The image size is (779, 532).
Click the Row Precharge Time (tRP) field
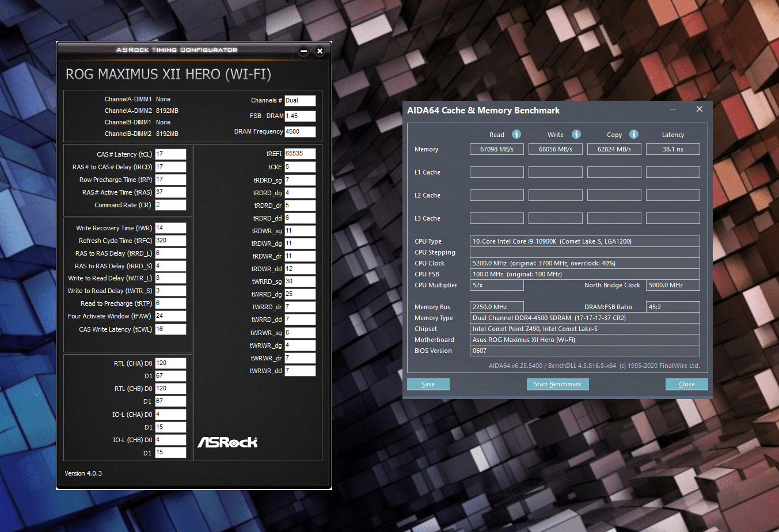(170, 180)
